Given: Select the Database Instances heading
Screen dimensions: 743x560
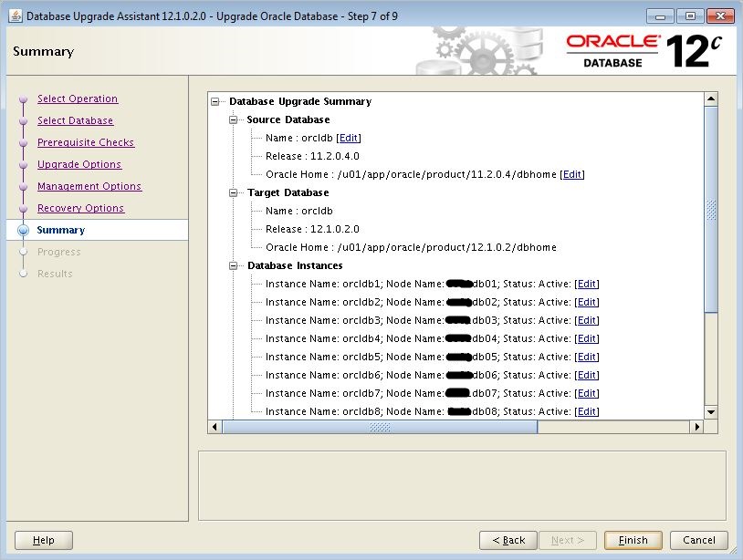Looking at the screenshot, I should tap(295, 265).
